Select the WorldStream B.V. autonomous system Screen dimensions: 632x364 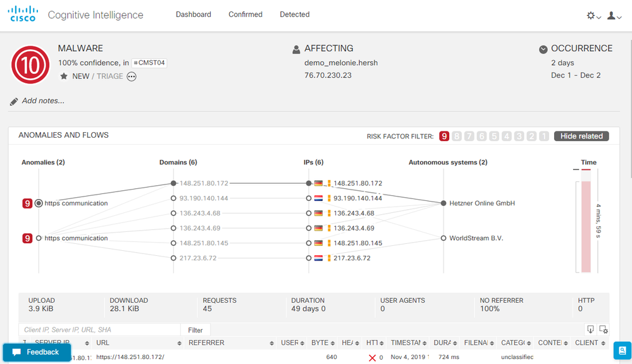coord(476,238)
